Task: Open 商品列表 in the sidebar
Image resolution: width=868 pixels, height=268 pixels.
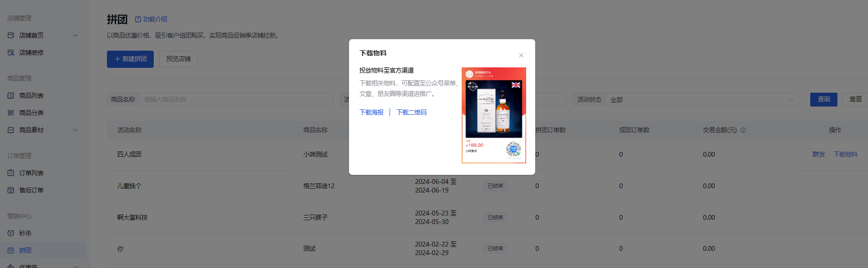Action: (31, 96)
